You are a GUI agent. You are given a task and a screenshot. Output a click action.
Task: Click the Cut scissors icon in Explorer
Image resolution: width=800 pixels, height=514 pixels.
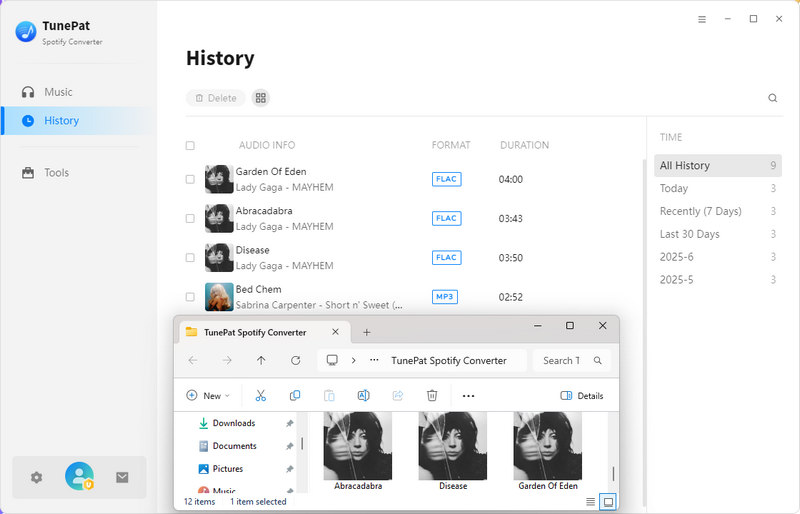[x=261, y=396]
